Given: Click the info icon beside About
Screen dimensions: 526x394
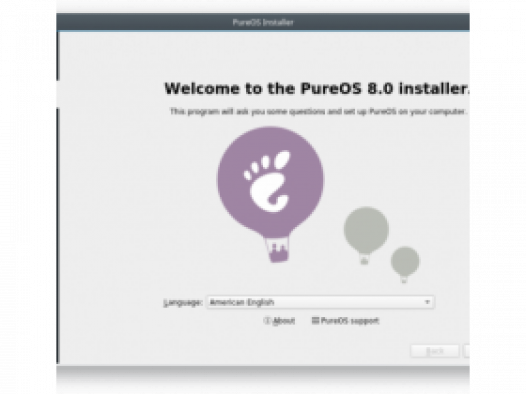Looking at the screenshot, I should (267, 321).
